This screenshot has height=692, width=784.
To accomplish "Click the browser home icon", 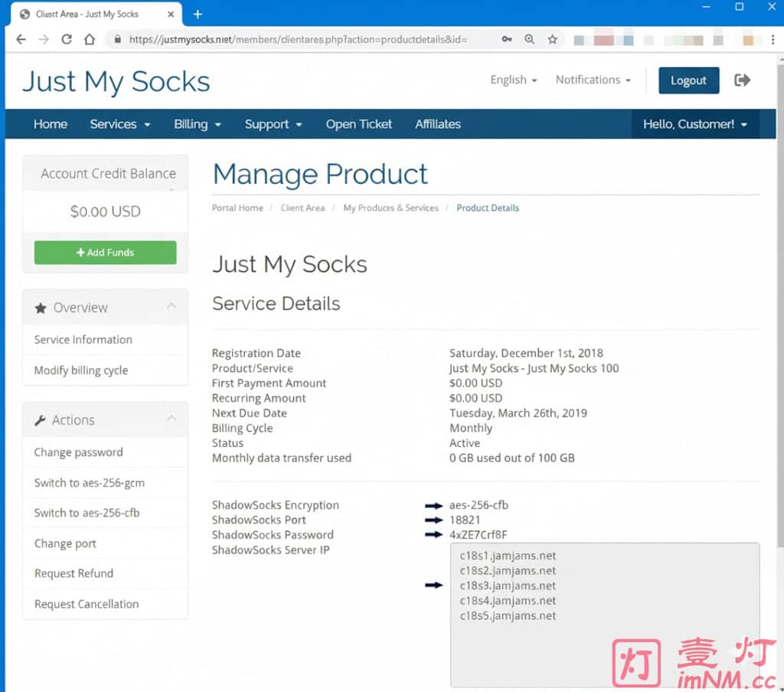I will 90,39.
